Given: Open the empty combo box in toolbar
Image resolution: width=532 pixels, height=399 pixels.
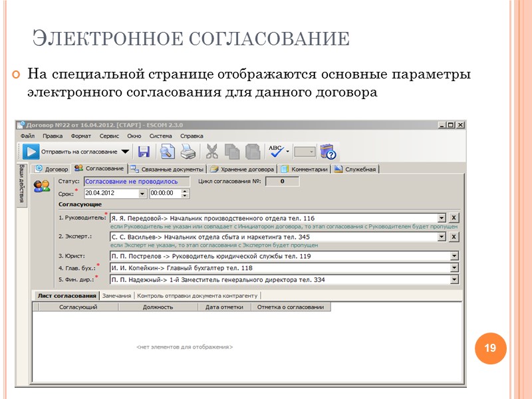Looking at the screenshot, I should click(x=305, y=152).
